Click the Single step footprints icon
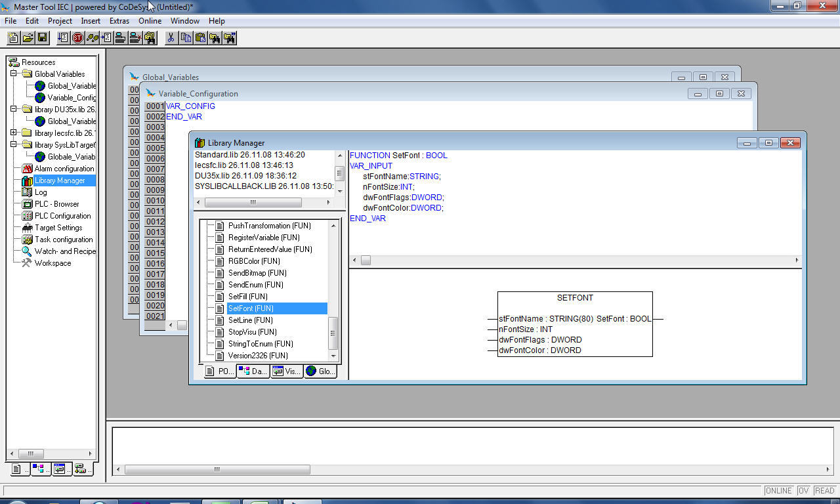 (93, 38)
